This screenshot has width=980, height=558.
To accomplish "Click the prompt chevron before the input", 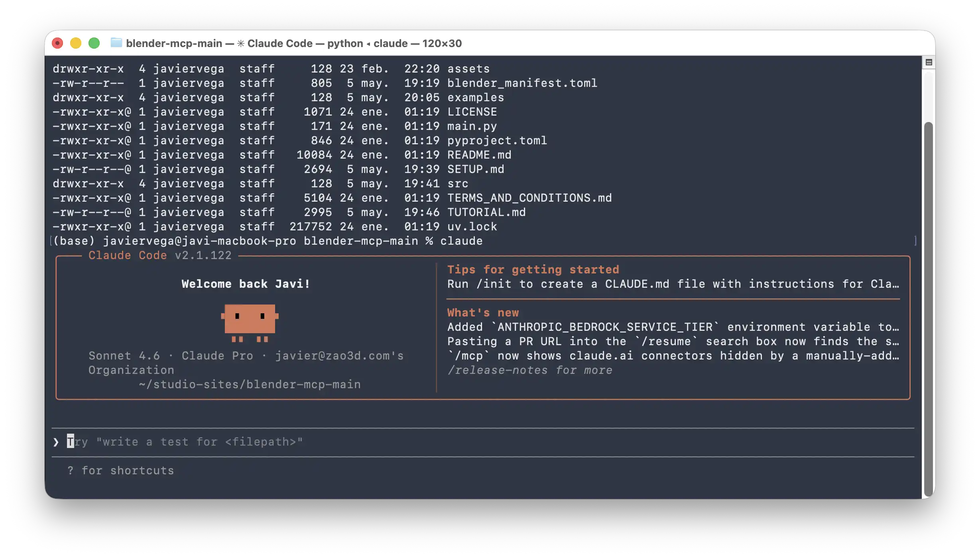I will [x=56, y=442].
